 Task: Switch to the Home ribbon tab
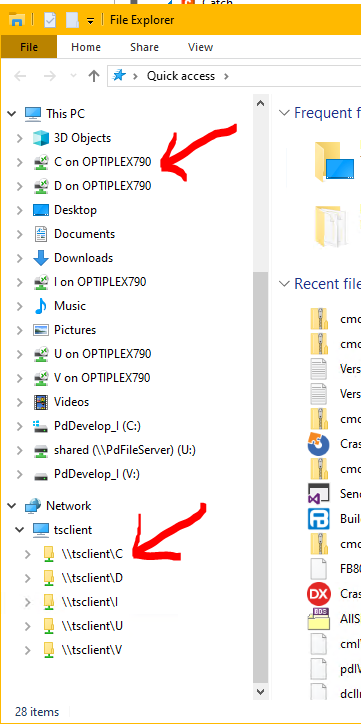coord(86,47)
